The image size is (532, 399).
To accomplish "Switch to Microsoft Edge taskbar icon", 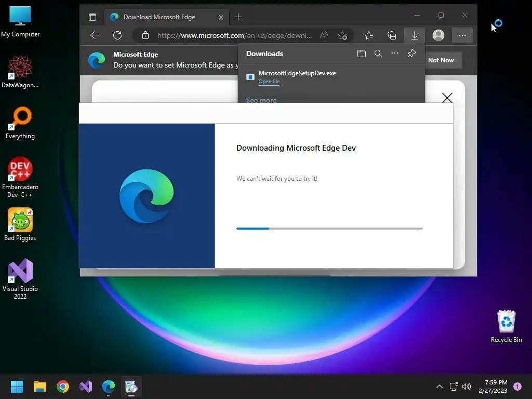I will click(x=109, y=387).
